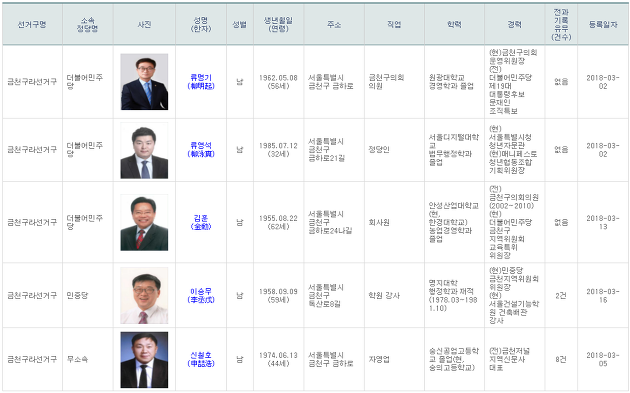Select birthdate cell 1985.07.12 (32세)
630x393 pixels.
[x=278, y=149]
